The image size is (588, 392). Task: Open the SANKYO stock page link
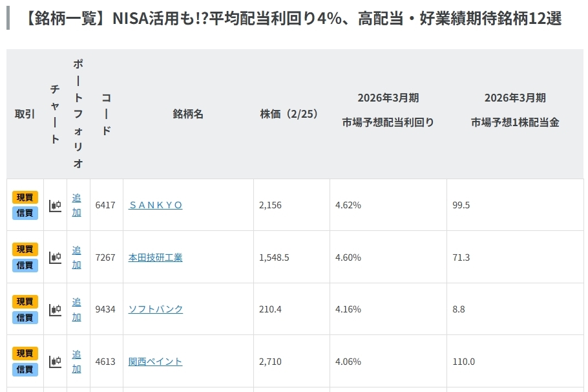pos(155,205)
